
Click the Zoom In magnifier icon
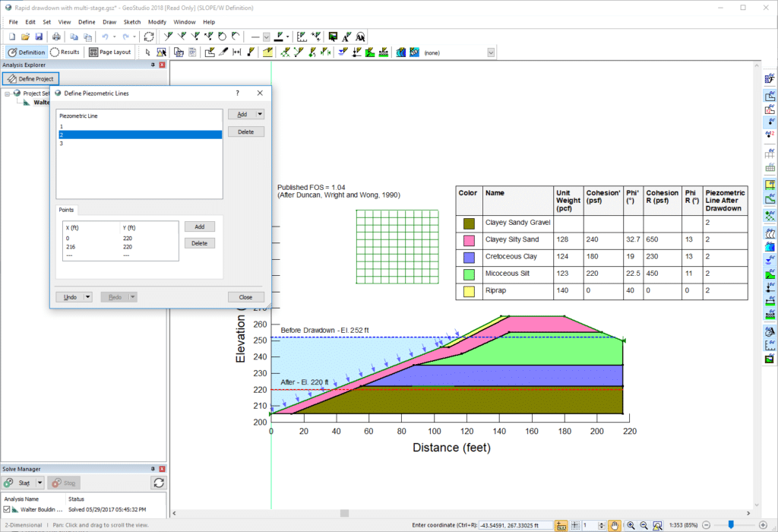point(630,524)
